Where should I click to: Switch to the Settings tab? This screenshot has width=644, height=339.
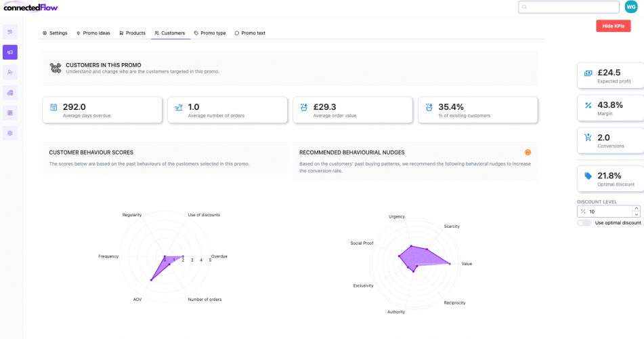55,33
